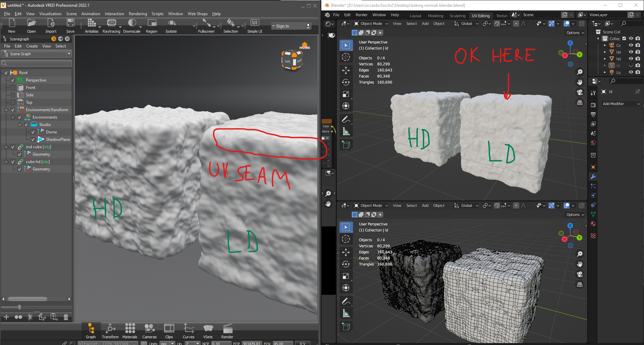Viewport: 644px width, 345px height.
Task: Select the Measure tool in Blender's toolbar
Action: click(346, 131)
